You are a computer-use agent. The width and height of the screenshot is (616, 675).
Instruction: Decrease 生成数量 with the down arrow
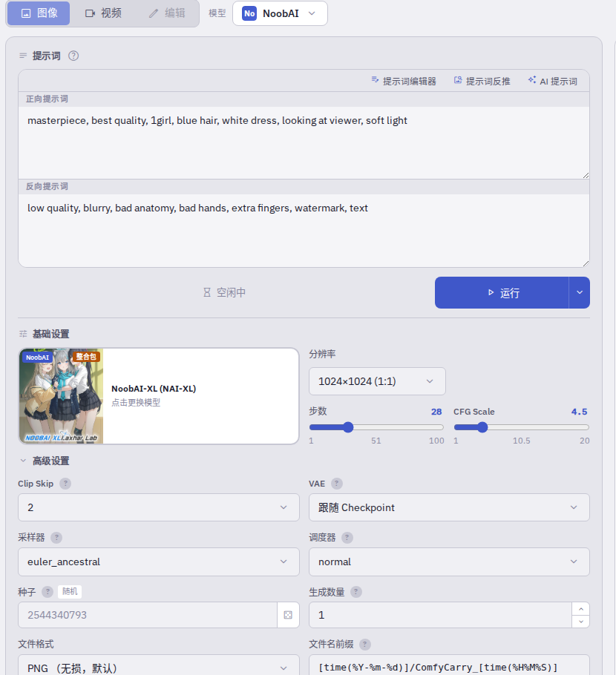pyautogui.click(x=581, y=621)
